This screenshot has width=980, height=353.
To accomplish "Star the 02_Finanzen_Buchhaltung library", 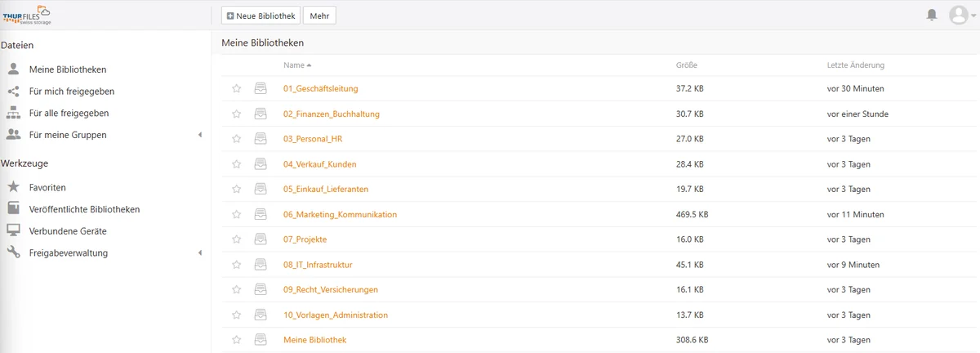I will coord(237,114).
